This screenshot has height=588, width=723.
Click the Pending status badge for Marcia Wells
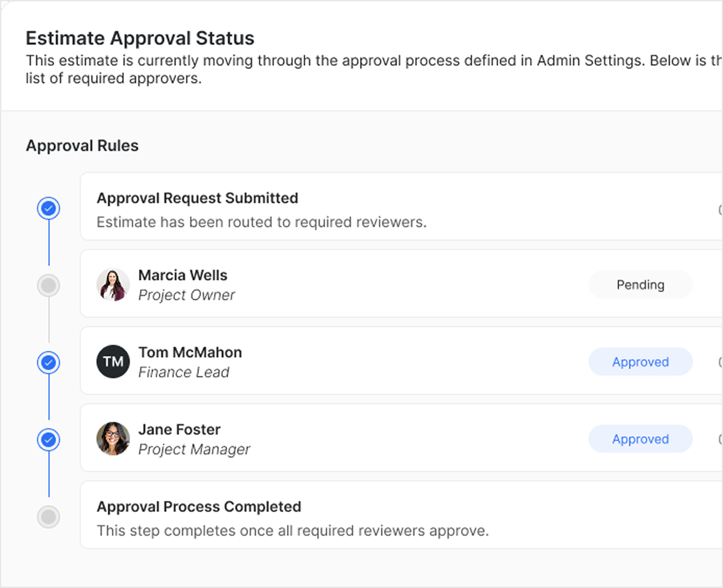coord(640,285)
